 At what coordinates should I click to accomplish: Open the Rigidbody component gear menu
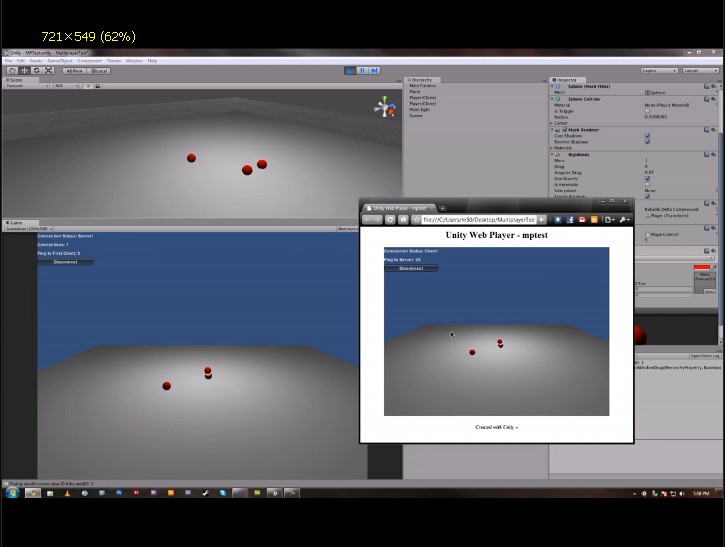(x=713, y=154)
